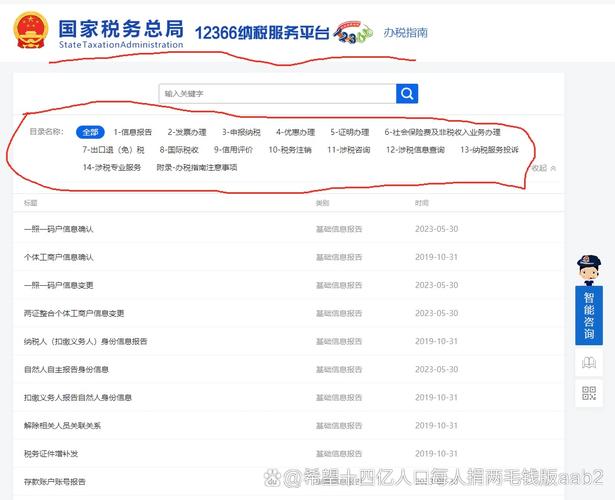The image size is (615, 500).
Task: Open 自然人自主报告身份信息 guide
Action: pos(66,369)
